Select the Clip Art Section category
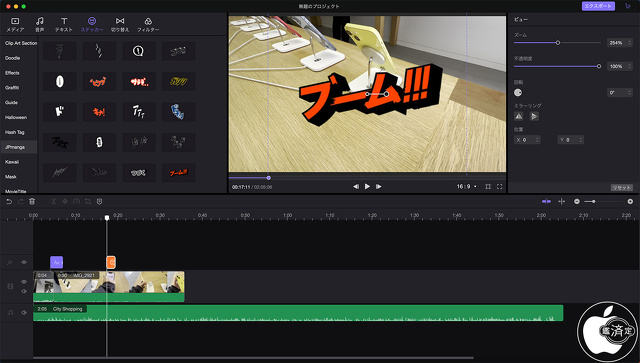The width and height of the screenshot is (640, 363). pyautogui.click(x=21, y=43)
